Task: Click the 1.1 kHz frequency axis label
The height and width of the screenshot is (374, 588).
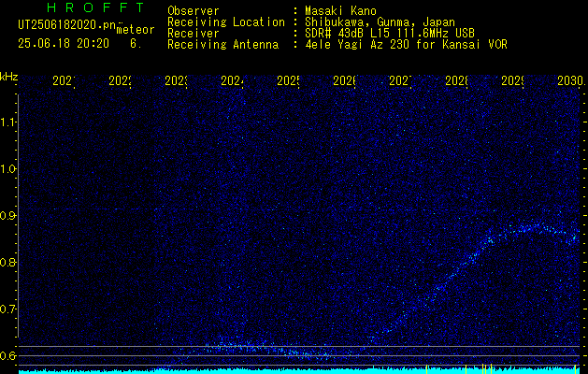Action: click(x=8, y=122)
